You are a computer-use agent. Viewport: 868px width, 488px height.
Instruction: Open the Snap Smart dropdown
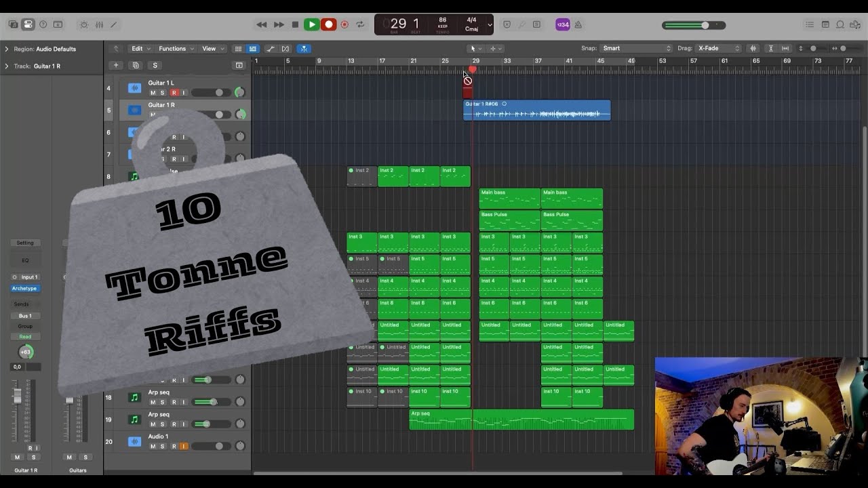click(636, 48)
